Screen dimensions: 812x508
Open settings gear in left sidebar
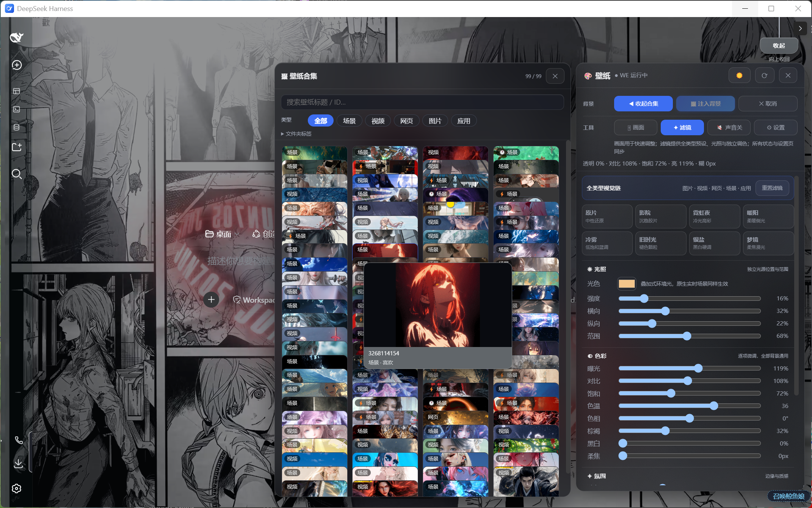click(16, 488)
